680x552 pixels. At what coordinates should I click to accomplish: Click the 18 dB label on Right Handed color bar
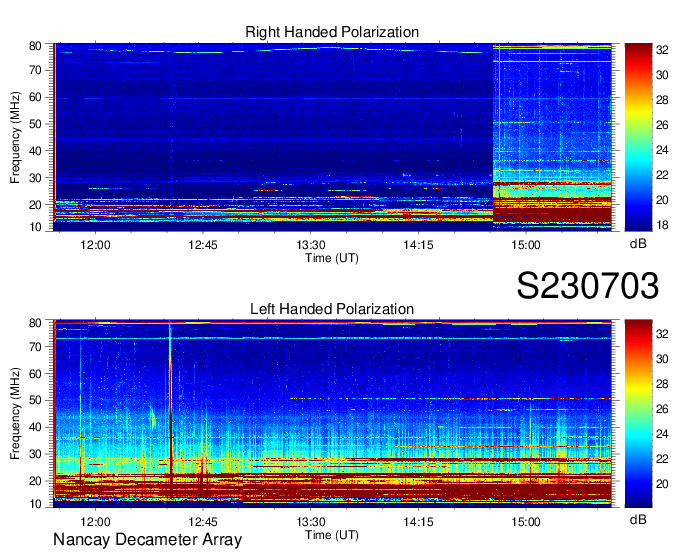click(x=662, y=225)
